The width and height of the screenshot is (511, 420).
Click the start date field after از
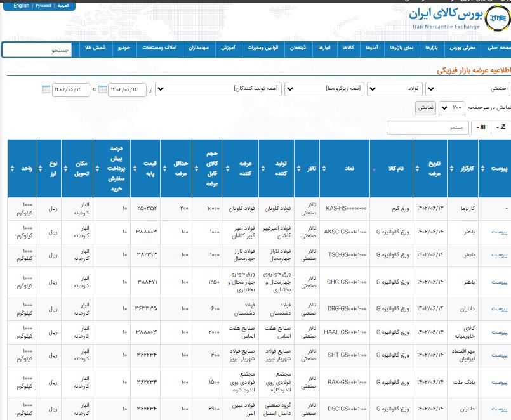pos(127,89)
